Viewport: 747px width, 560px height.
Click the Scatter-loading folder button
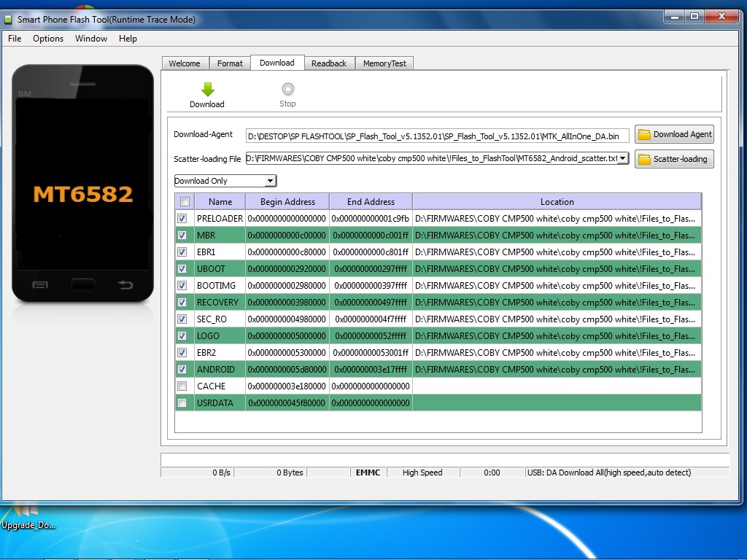point(674,159)
